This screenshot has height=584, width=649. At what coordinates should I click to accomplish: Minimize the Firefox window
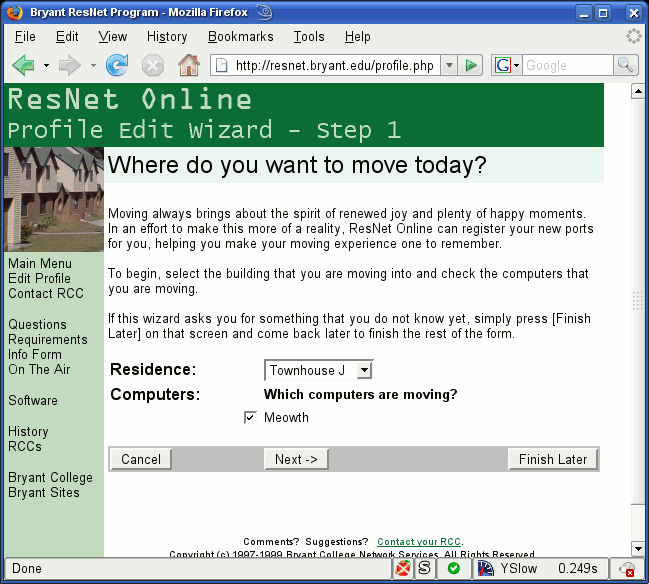(x=584, y=13)
